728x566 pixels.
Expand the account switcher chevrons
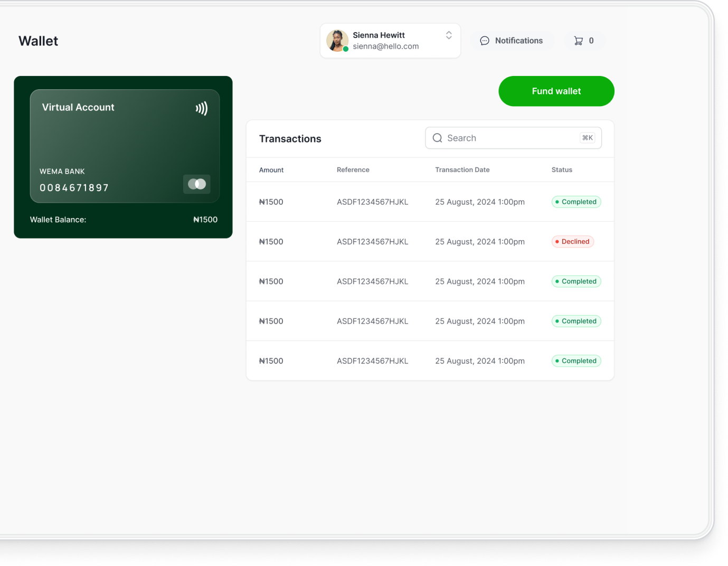pyautogui.click(x=449, y=35)
